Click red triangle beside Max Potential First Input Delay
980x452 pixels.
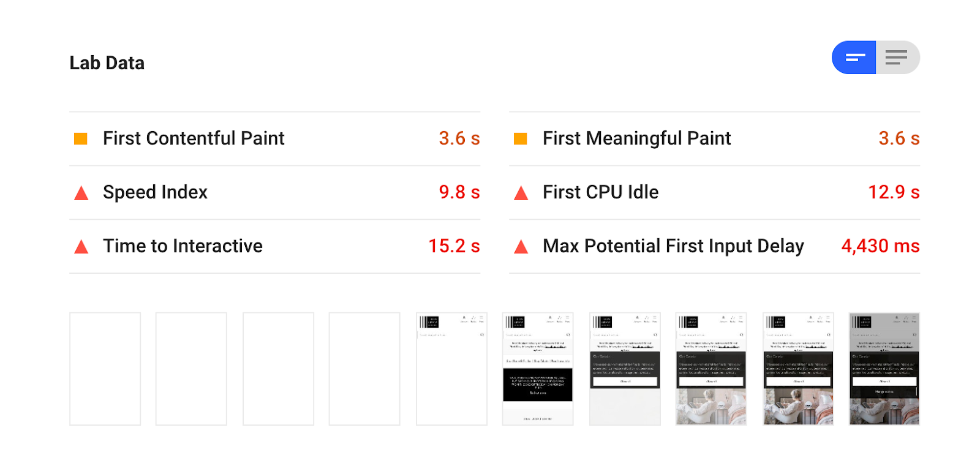coord(521,247)
